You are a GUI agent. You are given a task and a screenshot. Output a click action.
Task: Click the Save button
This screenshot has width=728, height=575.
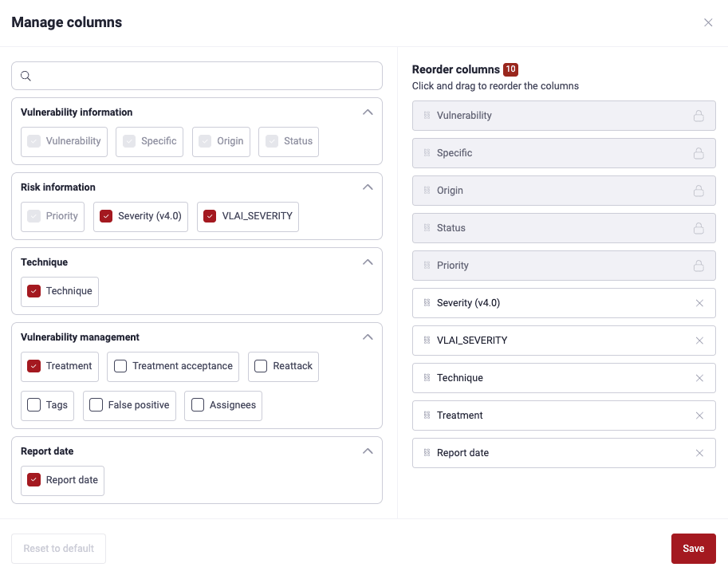[x=693, y=549]
